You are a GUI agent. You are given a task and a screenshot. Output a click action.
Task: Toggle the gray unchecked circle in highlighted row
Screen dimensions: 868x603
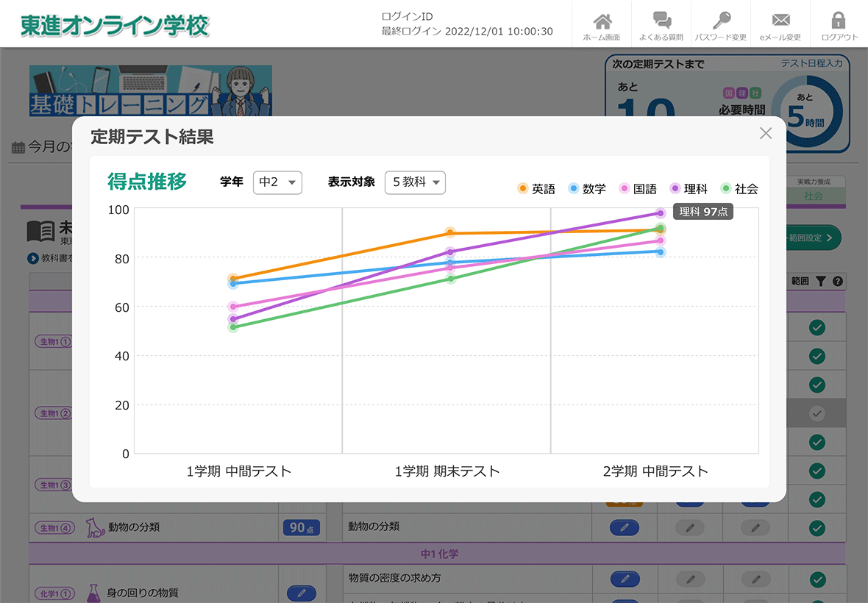pos(817,413)
